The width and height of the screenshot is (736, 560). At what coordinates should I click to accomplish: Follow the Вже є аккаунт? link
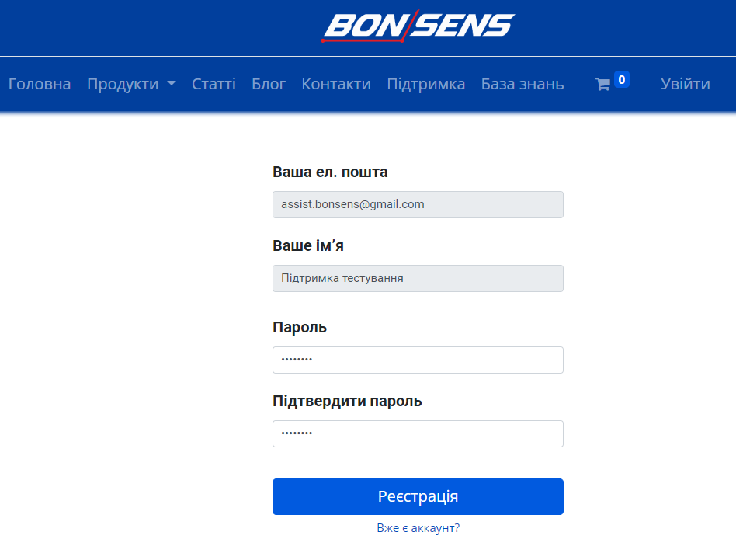418,528
